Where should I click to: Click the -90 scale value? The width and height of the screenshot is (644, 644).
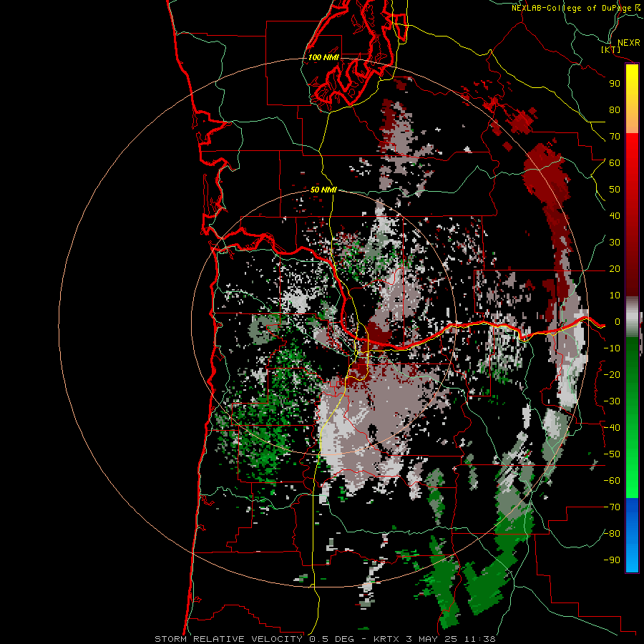pos(612,560)
